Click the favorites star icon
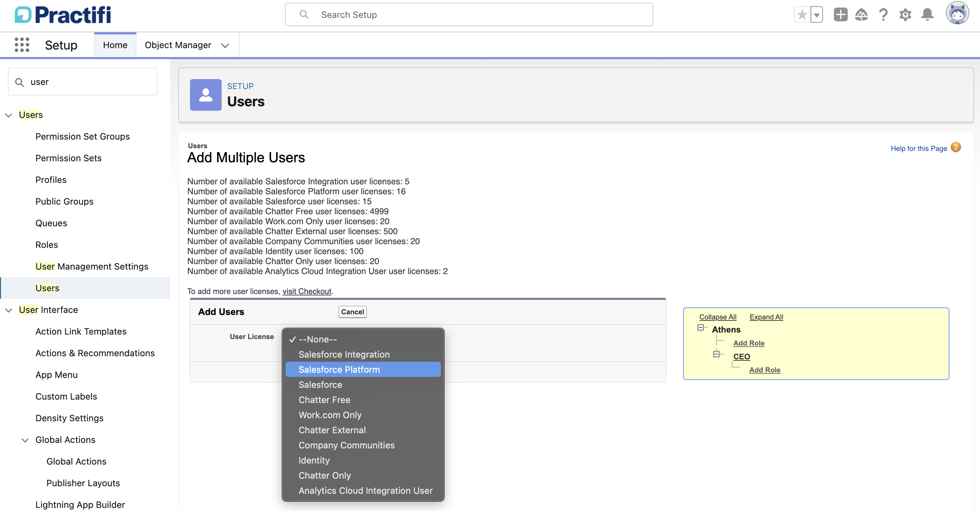The width and height of the screenshot is (980, 511). [802, 15]
